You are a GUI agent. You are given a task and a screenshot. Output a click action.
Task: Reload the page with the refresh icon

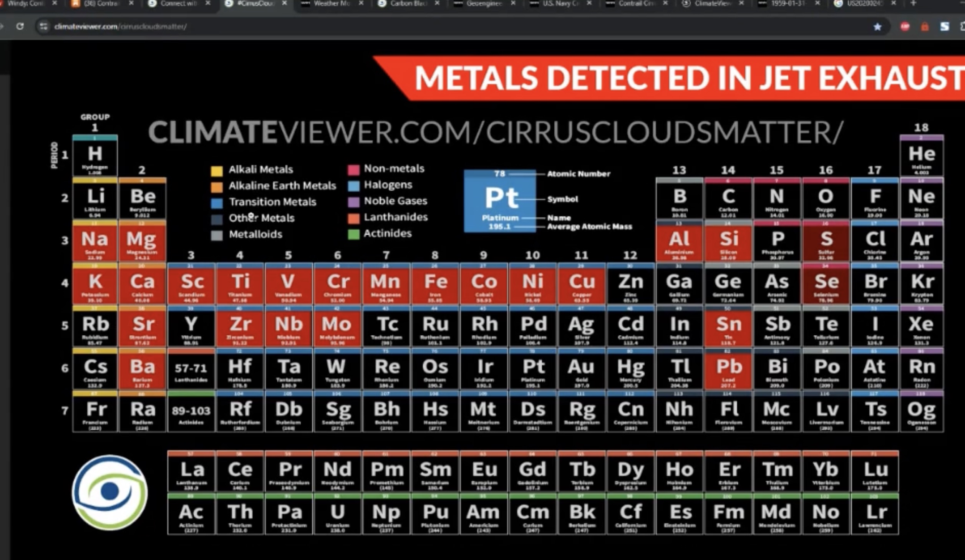pos(20,27)
